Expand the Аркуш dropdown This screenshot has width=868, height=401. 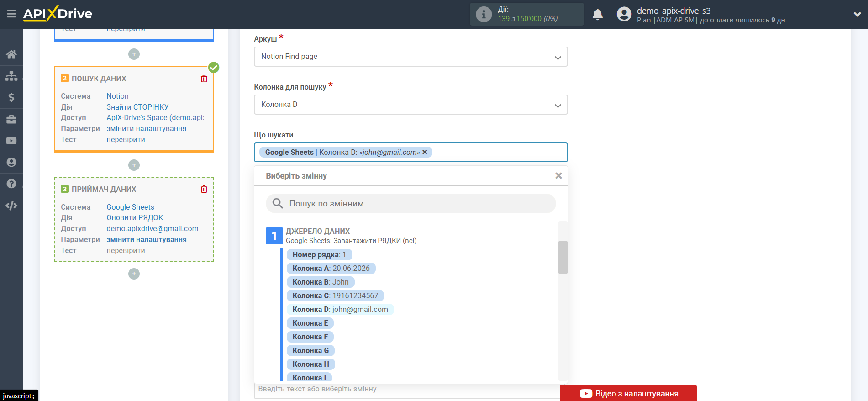410,57
